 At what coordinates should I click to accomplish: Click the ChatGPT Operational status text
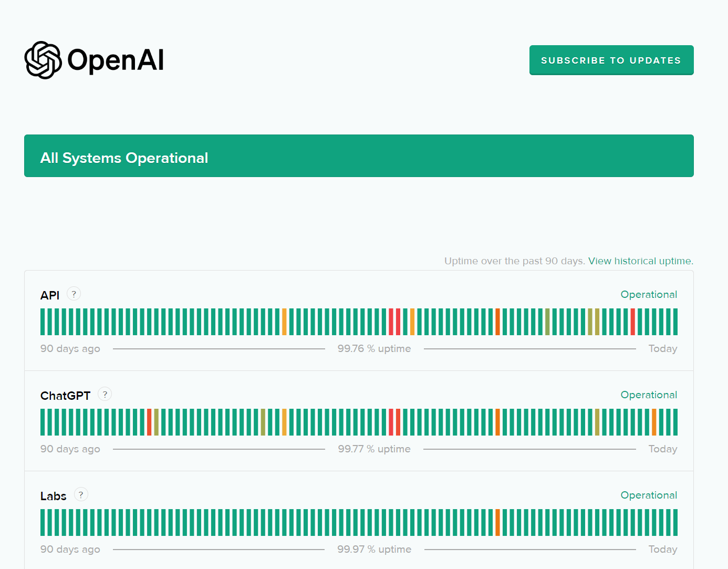[649, 395]
